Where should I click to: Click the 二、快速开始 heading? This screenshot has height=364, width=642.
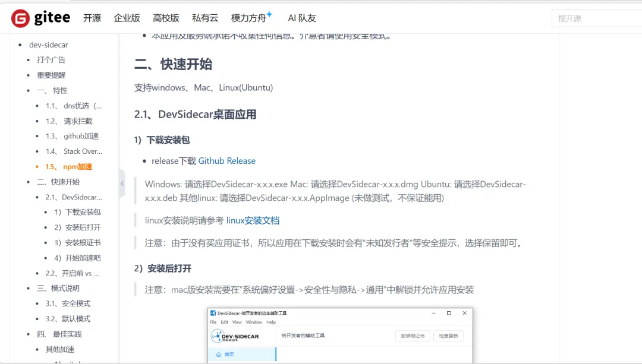tap(173, 64)
